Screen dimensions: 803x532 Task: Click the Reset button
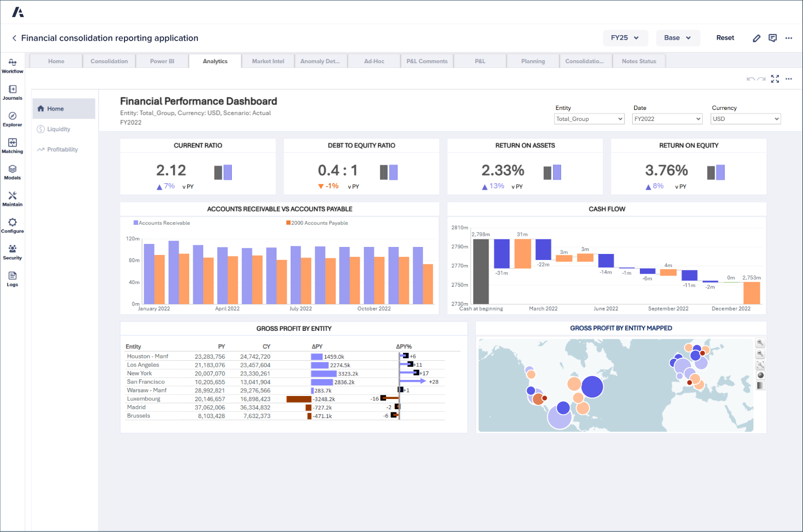[725, 38]
